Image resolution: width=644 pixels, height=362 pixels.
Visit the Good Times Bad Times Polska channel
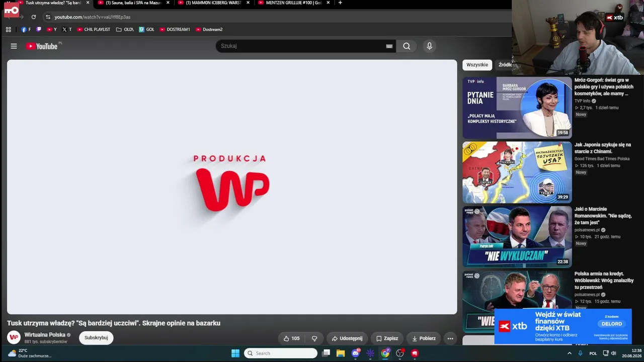[602, 159]
